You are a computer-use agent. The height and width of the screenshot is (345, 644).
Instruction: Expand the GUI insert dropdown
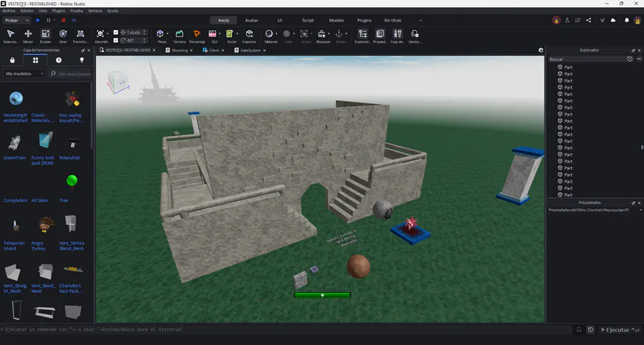pos(220,34)
